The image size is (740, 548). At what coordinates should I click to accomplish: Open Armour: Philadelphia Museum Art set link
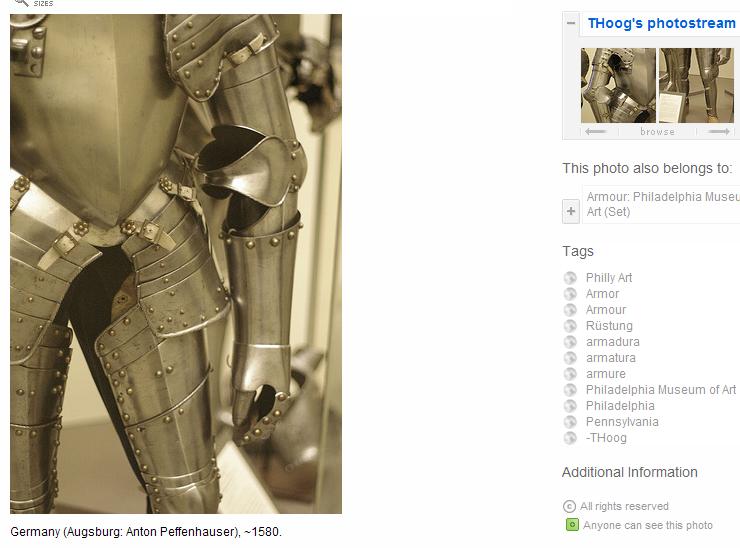point(663,204)
